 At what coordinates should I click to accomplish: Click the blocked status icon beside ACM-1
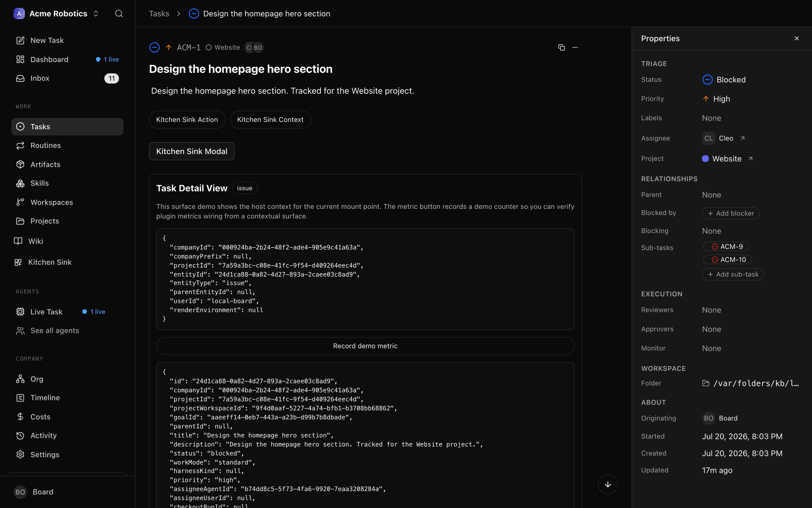154,47
